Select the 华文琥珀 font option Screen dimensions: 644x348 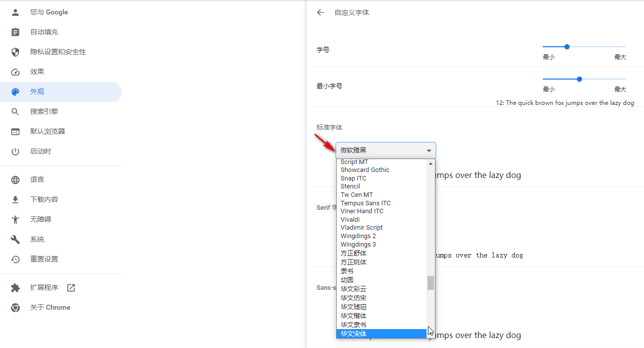pyautogui.click(x=381, y=307)
